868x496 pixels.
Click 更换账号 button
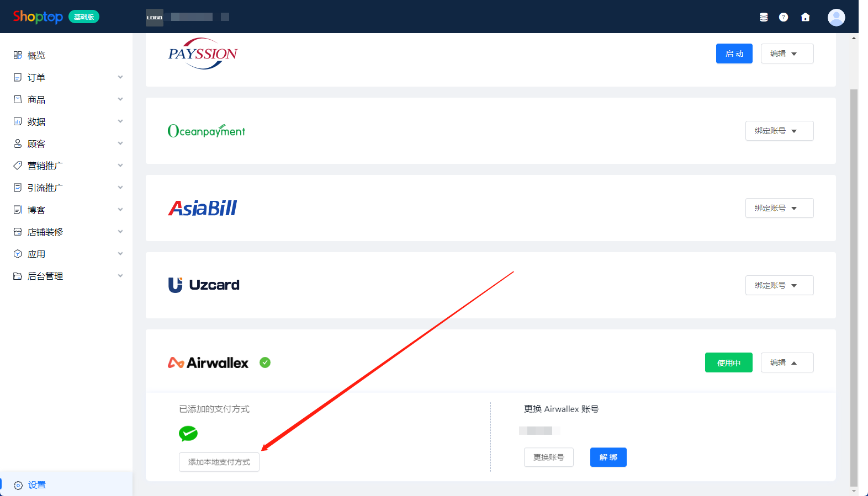(x=549, y=457)
